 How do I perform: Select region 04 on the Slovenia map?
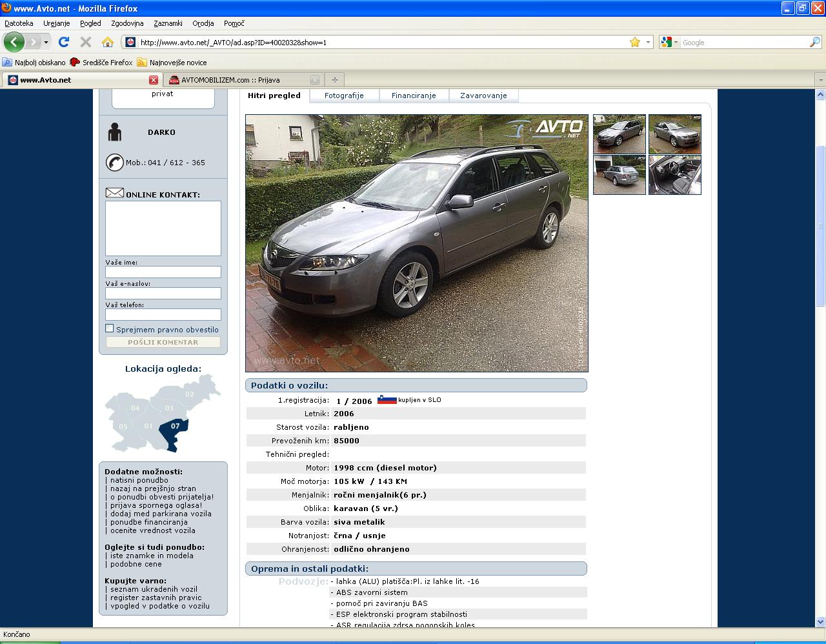(135, 407)
